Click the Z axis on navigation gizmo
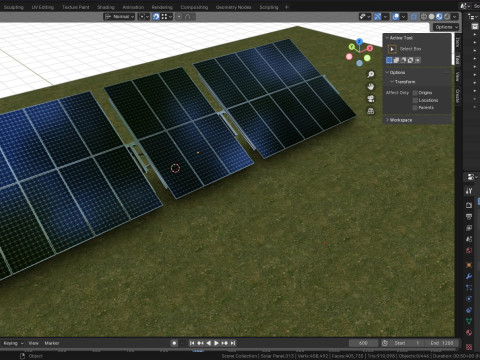Viewport: 480px width, 360px height. 359,42
